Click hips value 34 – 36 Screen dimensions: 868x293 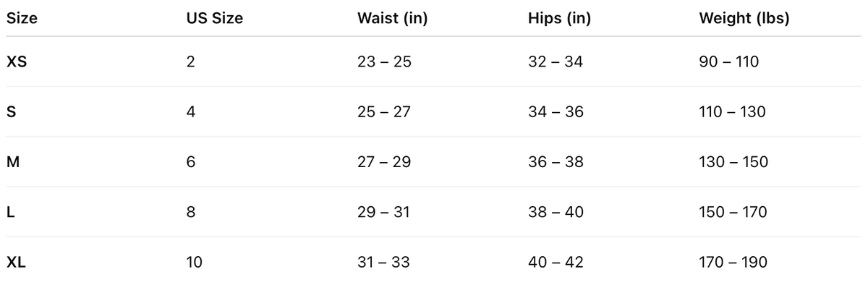click(x=556, y=112)
